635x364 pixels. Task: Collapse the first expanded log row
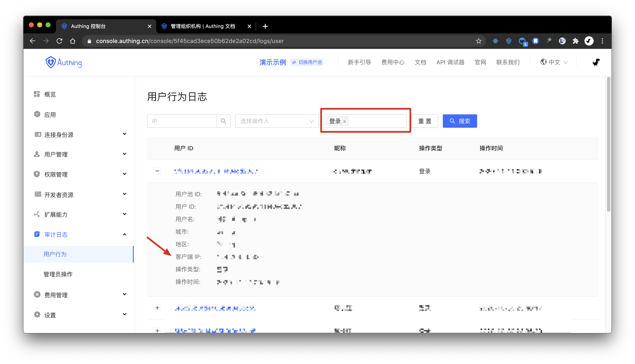point(157,171)
